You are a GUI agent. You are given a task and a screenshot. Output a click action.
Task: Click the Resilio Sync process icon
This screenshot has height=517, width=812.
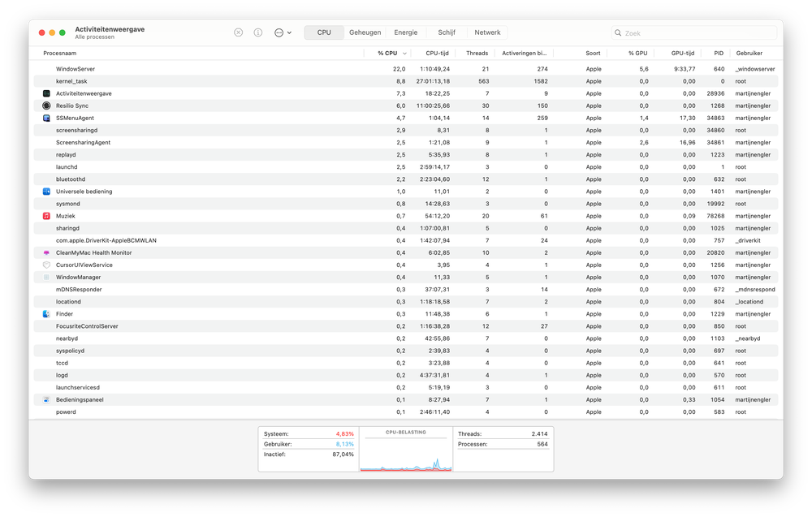click(x=46, y=106)
